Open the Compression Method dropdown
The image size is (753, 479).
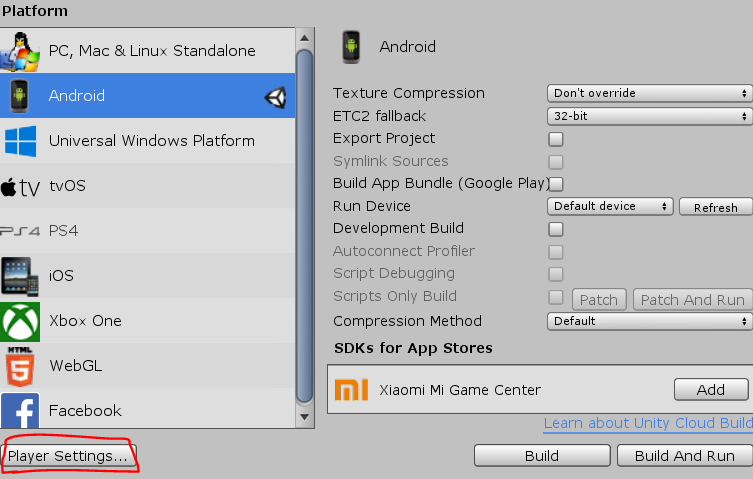tap(650, 321)
